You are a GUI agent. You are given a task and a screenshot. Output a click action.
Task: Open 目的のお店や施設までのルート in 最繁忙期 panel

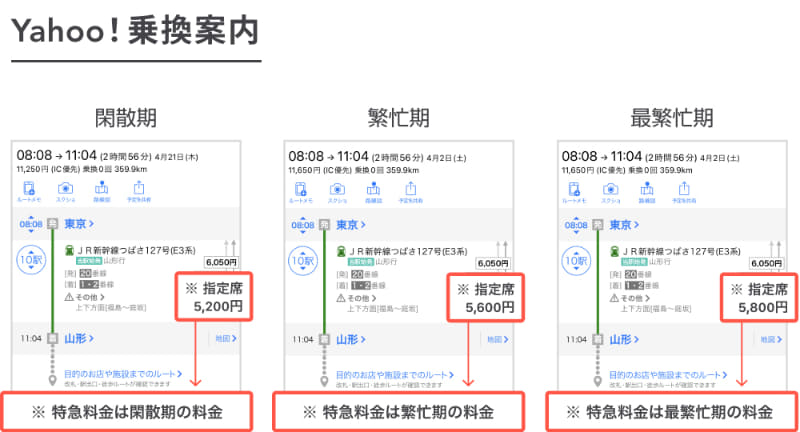click(668, 375)
